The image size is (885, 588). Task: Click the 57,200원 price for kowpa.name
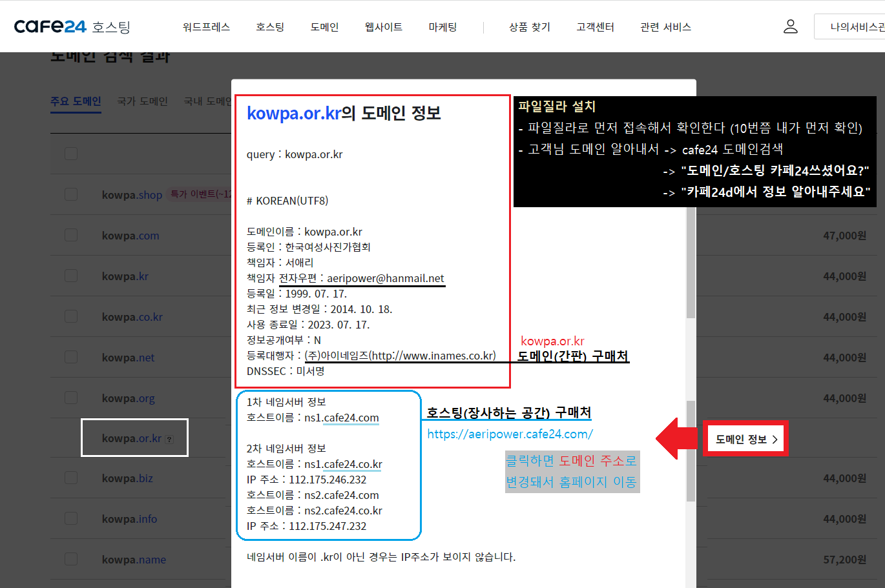tap(844, 560)
